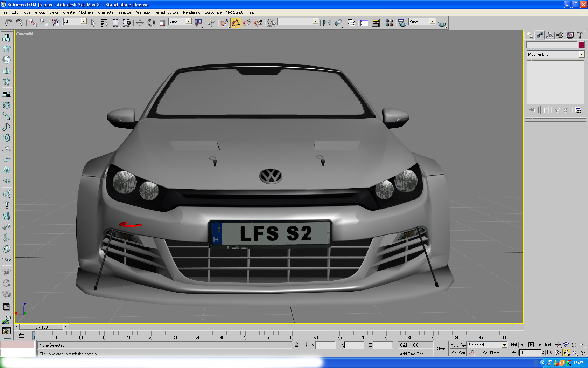
Task: Toggle the Selection Lock padlock
Action: [x=297, y=345]
